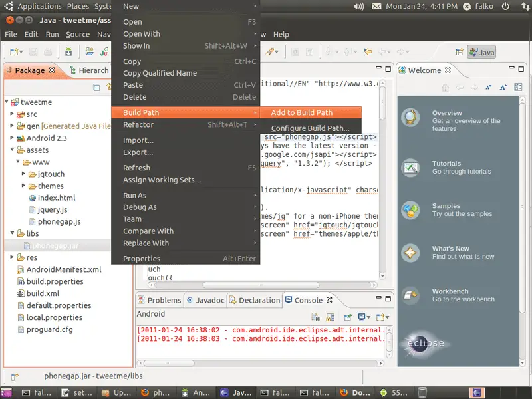
Task: Choose Configure Build Path...
Action: 311,128
